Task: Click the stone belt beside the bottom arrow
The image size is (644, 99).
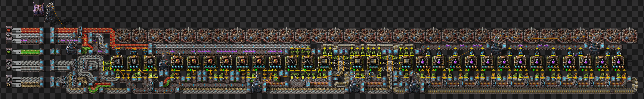Action: click(30, 85)
